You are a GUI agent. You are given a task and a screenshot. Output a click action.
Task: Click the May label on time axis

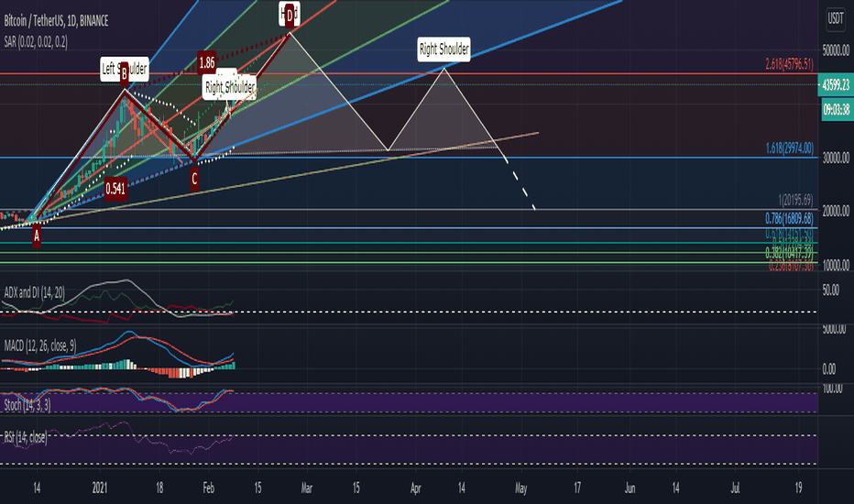pyautogui.click(x=520, y=488)
